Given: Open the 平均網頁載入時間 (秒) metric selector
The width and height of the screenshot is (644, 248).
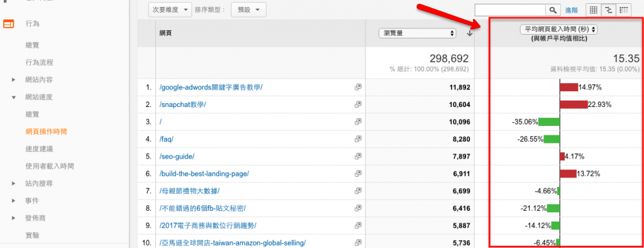Looking at the screenshot, I should pos(559,29).
